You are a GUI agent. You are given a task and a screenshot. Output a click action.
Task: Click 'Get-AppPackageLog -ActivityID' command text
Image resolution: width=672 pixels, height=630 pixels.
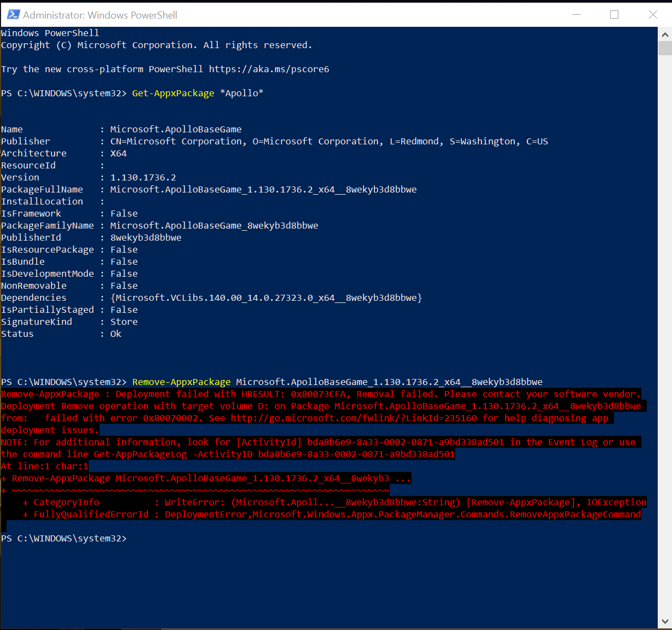coord(173,454)
